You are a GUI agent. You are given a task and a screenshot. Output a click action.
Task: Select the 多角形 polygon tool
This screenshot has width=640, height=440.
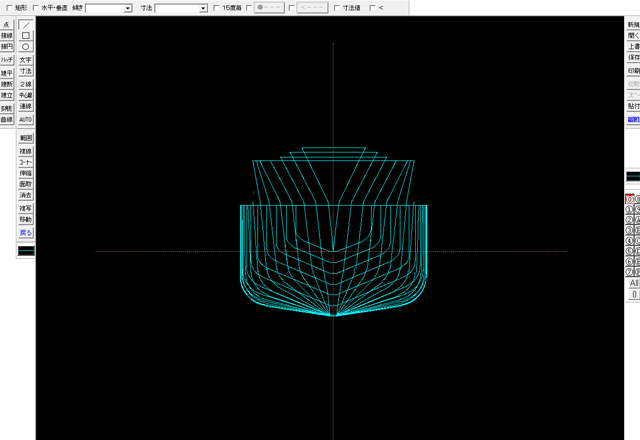7,108
